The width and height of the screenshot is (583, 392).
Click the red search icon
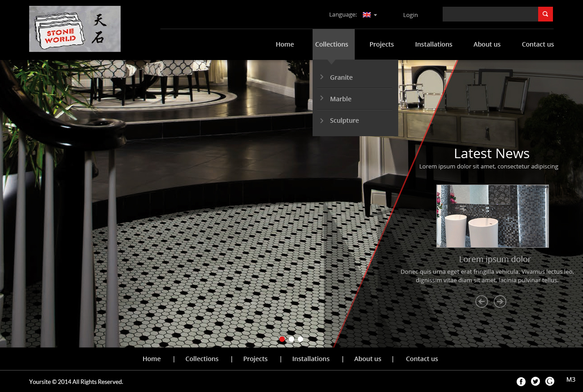click(545, 14)
